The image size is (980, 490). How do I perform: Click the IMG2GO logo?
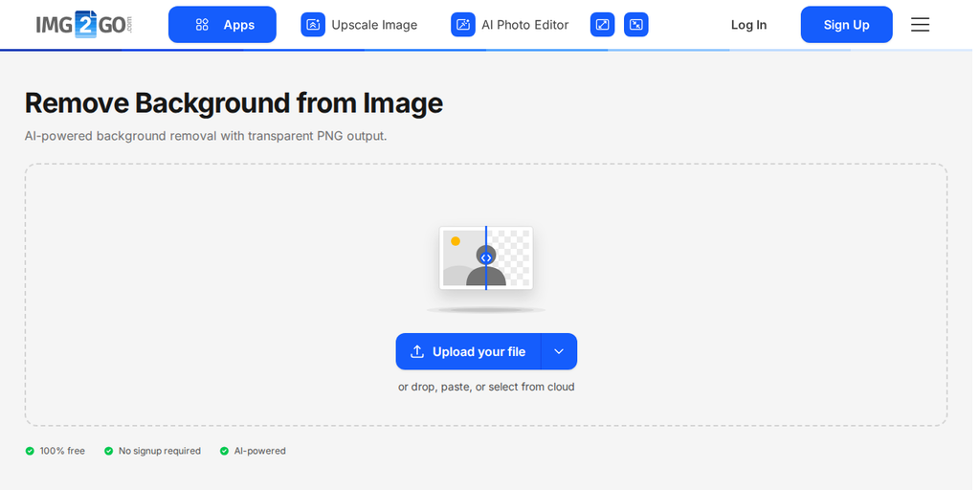[x=84, y=24]
